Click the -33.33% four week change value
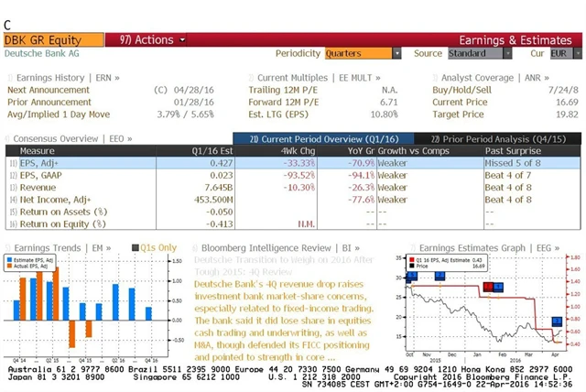586x392 pixels. click(x=299, y=163)
